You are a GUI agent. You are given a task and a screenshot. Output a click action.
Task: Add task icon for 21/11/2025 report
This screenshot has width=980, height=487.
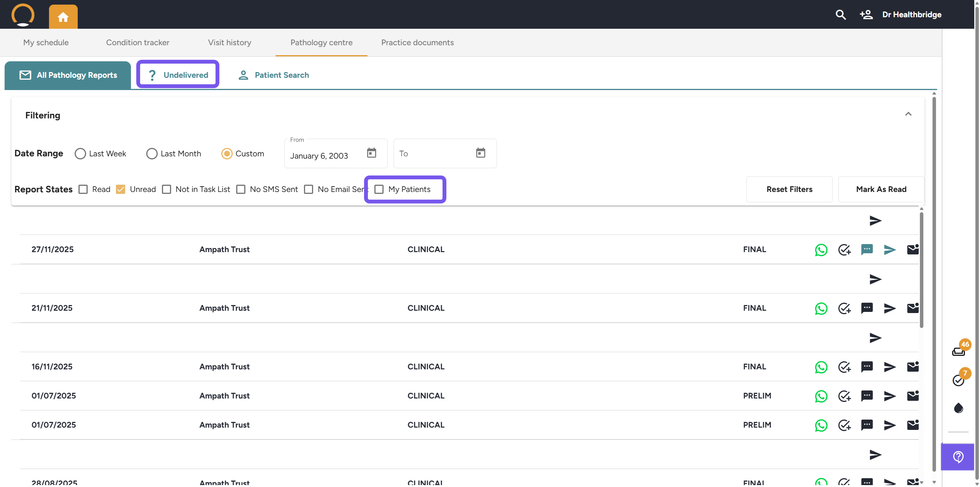pyautogui.click(x=844, y=308)
